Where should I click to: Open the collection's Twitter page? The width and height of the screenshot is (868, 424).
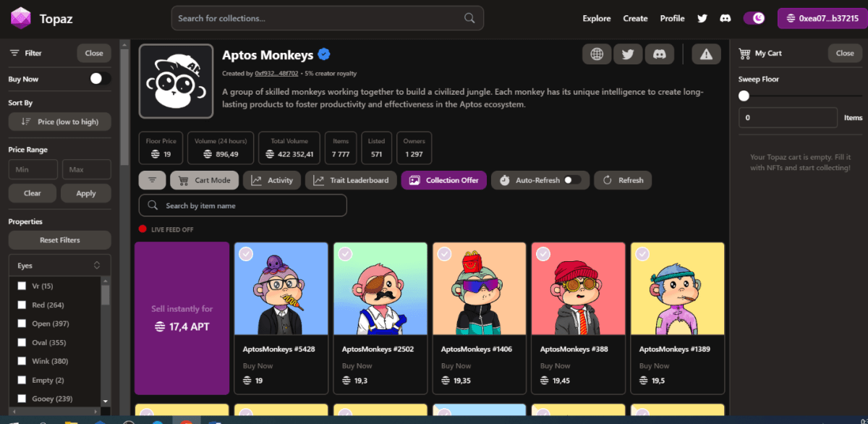627,54
